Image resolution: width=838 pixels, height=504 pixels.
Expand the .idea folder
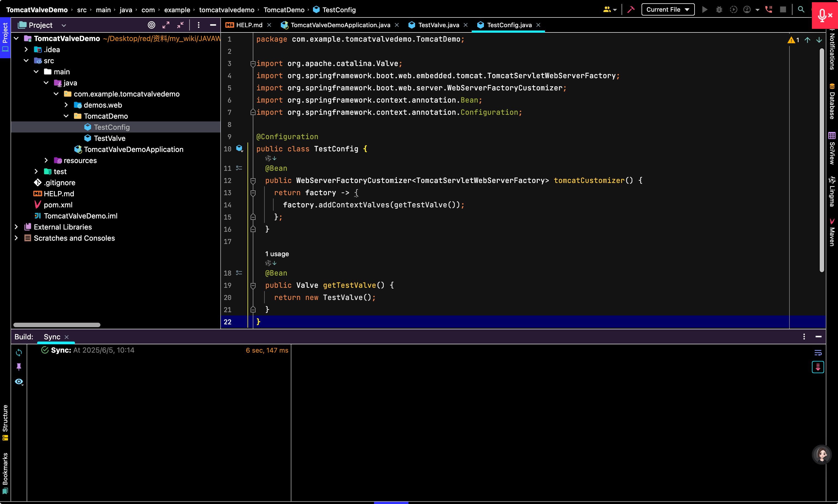pos(26,50)
